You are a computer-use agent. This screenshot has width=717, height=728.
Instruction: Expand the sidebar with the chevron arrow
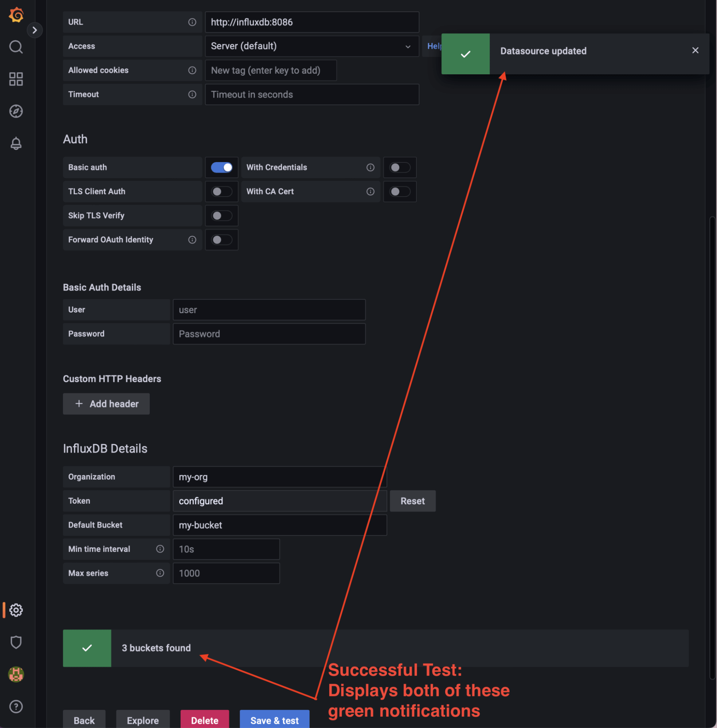(35, 30)
